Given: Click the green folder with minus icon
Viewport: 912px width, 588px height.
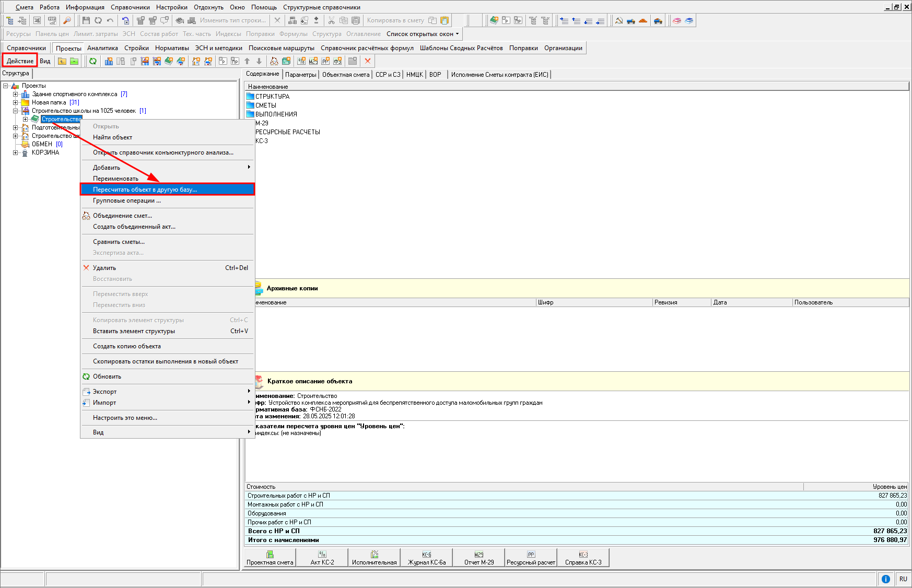Looking at the screenshot, I should [74, 61].
